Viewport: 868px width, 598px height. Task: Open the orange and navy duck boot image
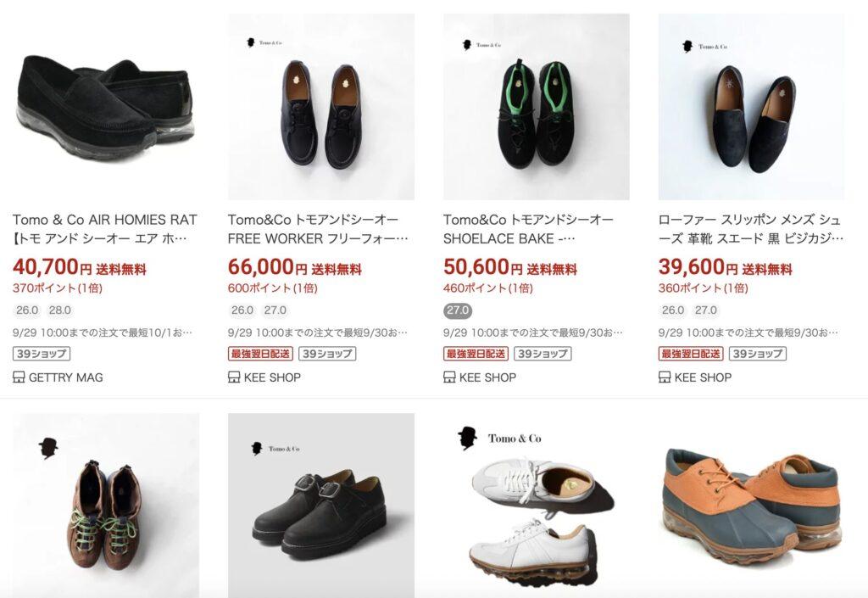[751, 505]
